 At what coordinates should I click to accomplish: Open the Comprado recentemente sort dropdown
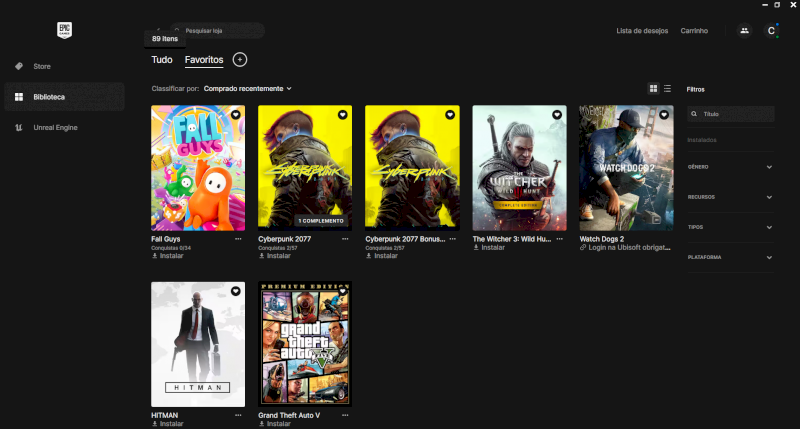click(x=247, y=89)
